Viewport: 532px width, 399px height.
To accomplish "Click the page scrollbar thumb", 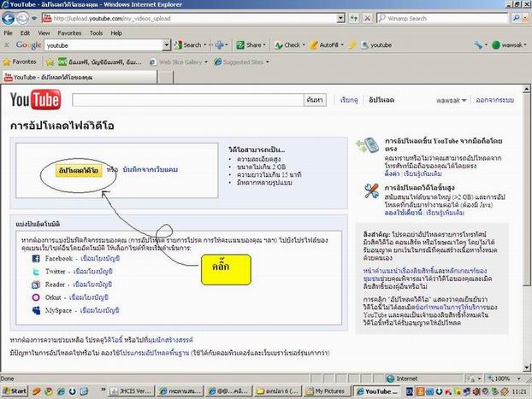I will click(527, 190).
